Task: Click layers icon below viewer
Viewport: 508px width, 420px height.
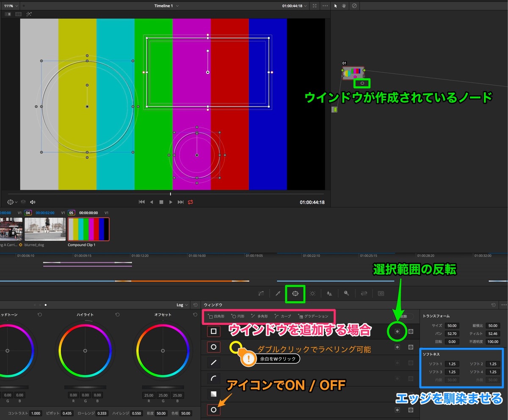Action: (x=24, y=202)
